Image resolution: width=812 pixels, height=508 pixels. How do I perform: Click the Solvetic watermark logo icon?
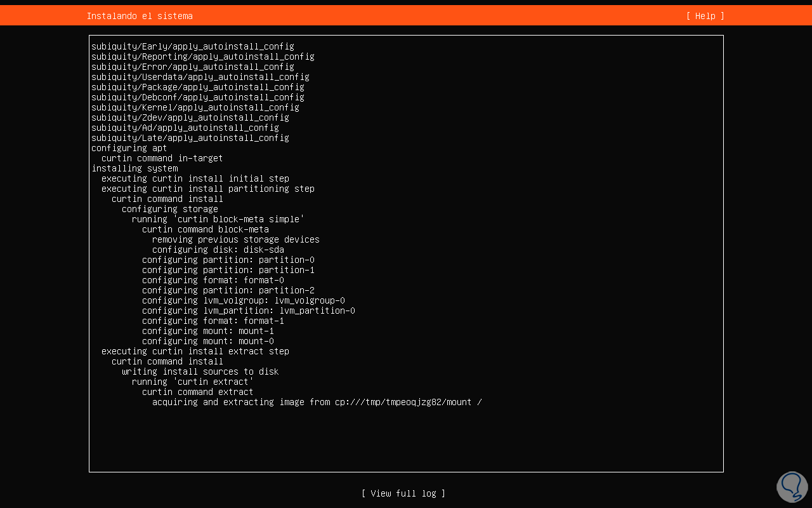[x=792, y=486]
